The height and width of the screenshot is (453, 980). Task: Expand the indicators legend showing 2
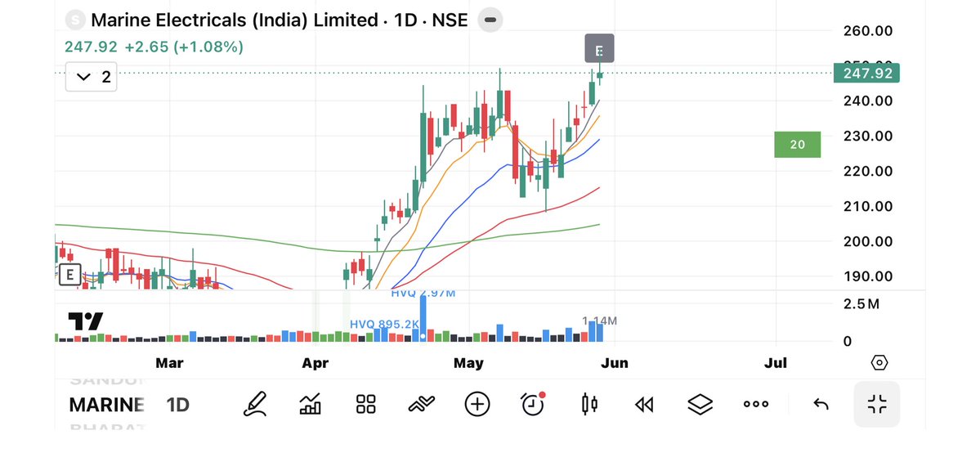tap(92, 78)
